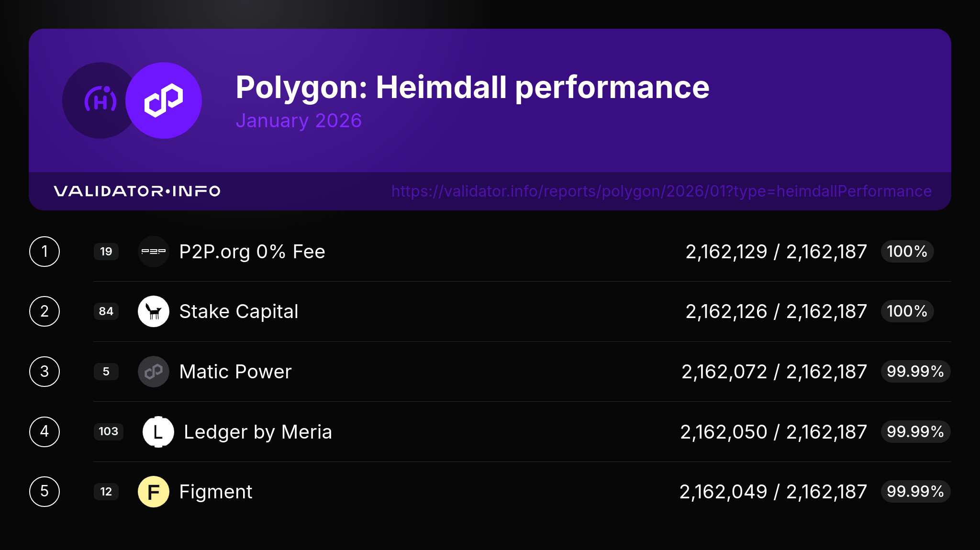This screenshot has width=980, height=550.
Task: Click the rank 5 circle badge
Action: point(45,492)
